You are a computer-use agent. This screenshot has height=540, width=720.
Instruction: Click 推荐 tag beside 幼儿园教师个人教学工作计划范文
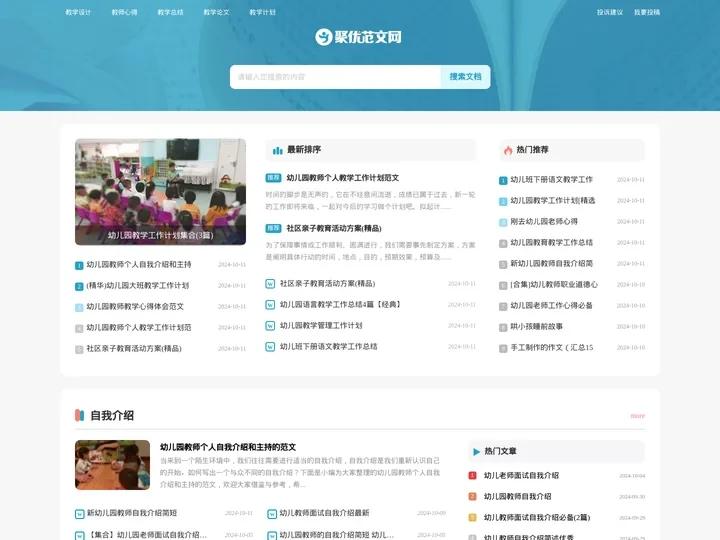(273, 178)
